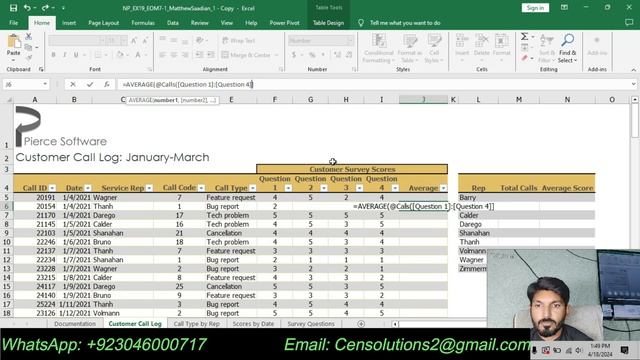Open the File menu
The height and width of the screenshot is (360, 640).
click(13, 23)
